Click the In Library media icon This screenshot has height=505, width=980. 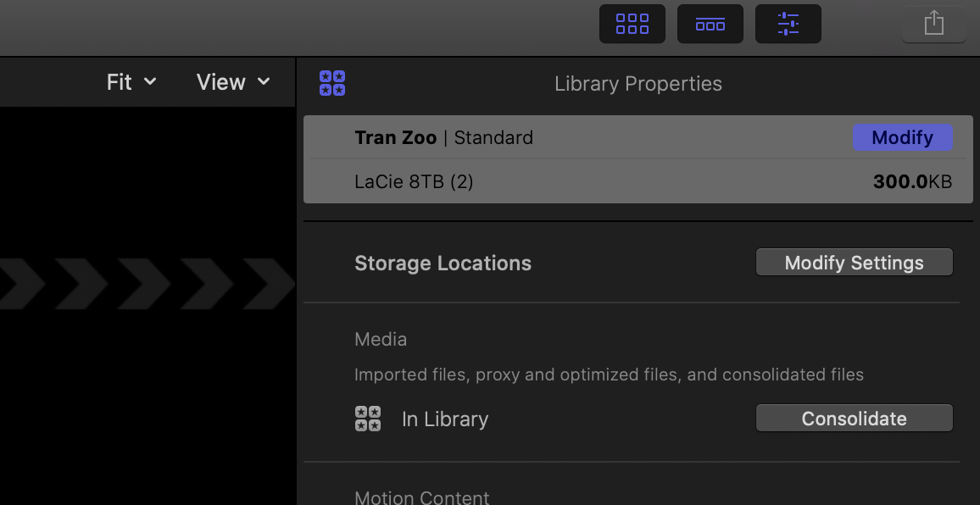[368, 419]
